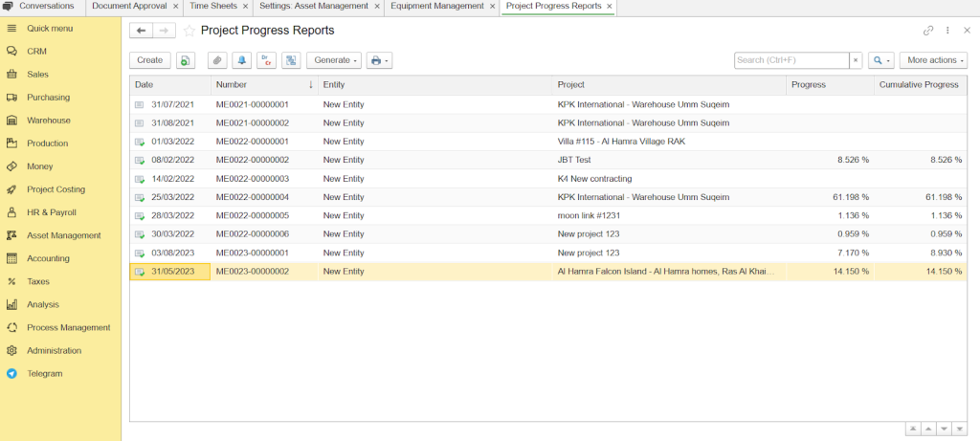This screenshot has height=441, width=980.
Task: Click the attached files paperclip icon
Action: pyautogui.click(x=217, y=60)
